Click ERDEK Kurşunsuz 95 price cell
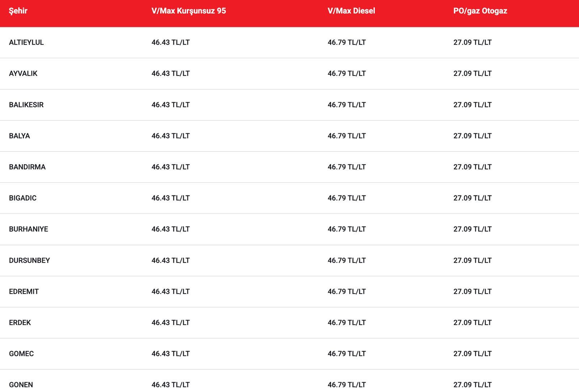The height and width of the screenshot is (392, 579). click(x=170, y=323)
